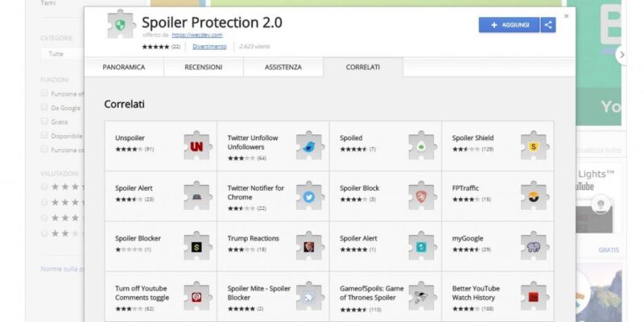Image resolution: width=644 pixels, height=322 pixels.
Task: Switch to the Panoramica tab
Action: click(x=124, y=67)
